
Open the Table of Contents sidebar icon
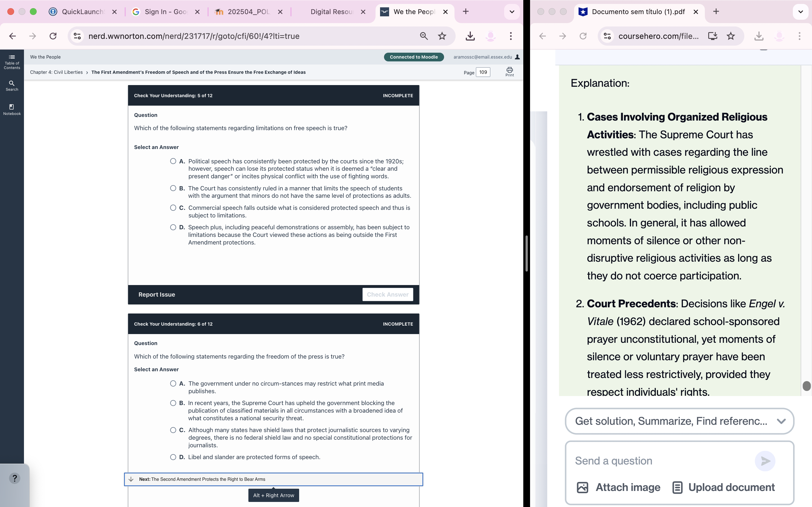coord(12,62)
